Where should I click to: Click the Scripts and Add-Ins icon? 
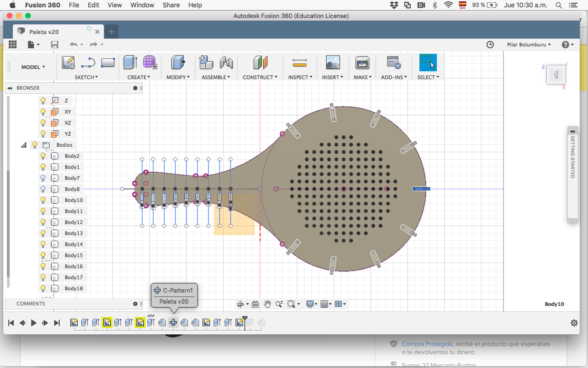pyautogui.click(x=394, y=63)
